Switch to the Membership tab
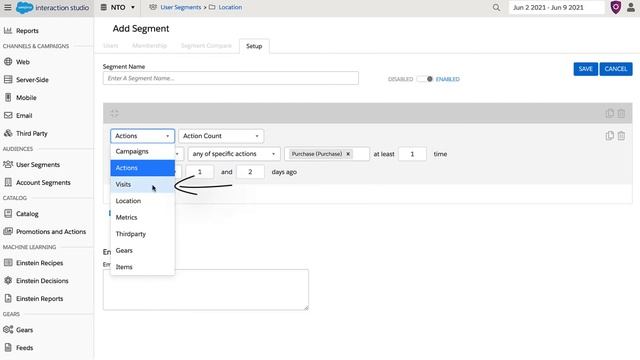 [x=149, y=46]
